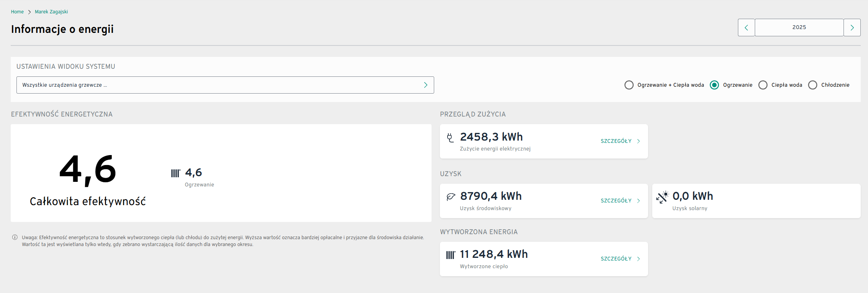Click the breadcrumb separator arrow icon
This screenshot has width=868, height=293.
pyautogui.click(x=29, y=12)
